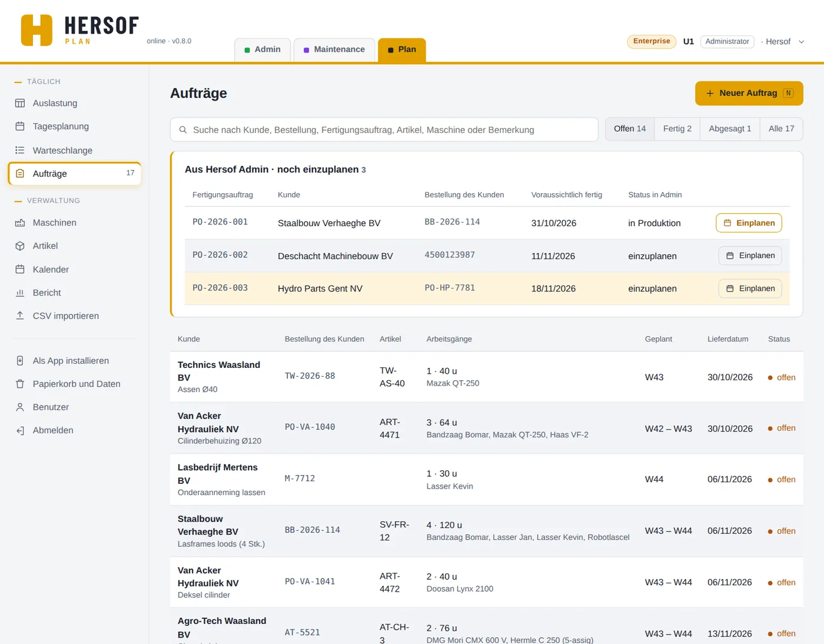
Task: Click Fertigungsauftrag PO-2026-002
Action: [220, 255]
